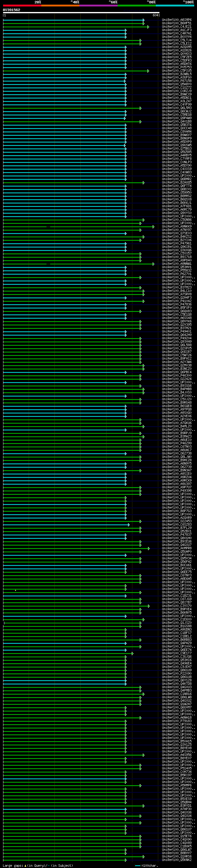
Task: Select the UniRef100_C1E6X0 label
Action: [177, 620]
